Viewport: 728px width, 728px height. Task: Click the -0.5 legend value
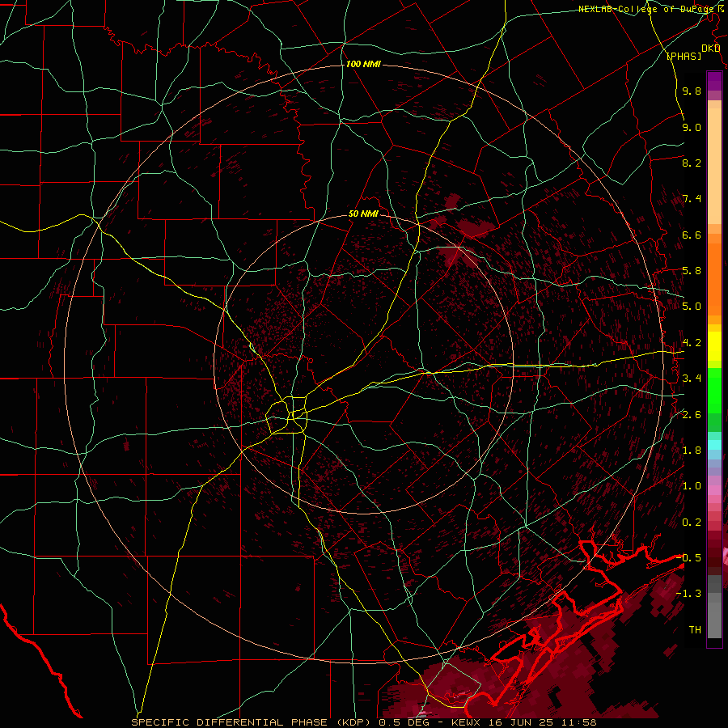pos(688,558)
